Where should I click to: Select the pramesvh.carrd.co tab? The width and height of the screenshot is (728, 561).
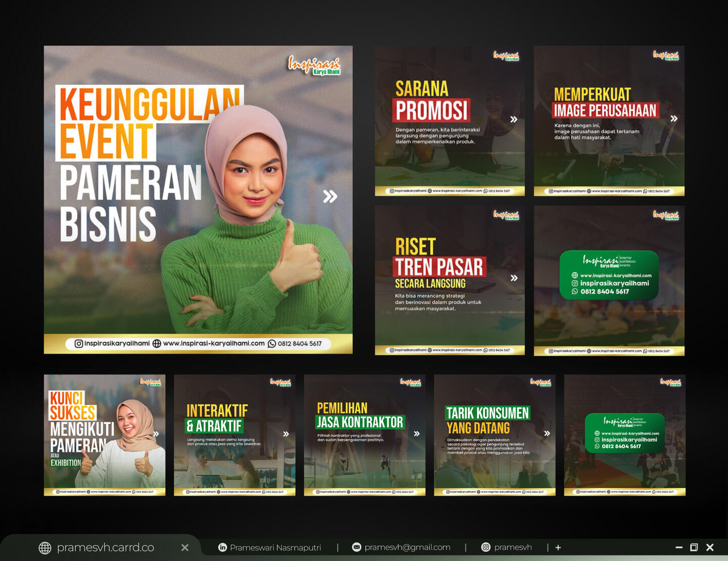point(105,548)
